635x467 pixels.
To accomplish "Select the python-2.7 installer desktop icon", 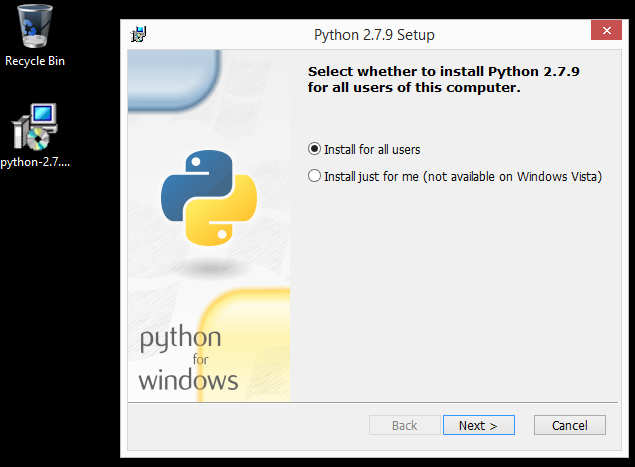I will (35, 126).
